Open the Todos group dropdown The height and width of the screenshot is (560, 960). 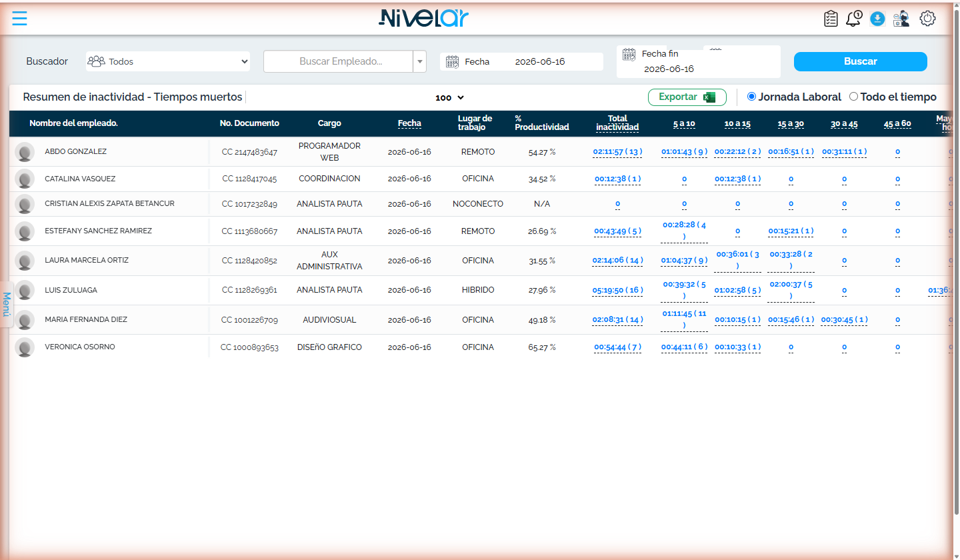(x=168, y=61)
